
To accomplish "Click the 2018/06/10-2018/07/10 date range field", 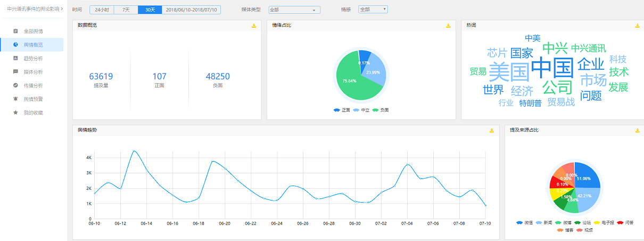I will [191, 10].
